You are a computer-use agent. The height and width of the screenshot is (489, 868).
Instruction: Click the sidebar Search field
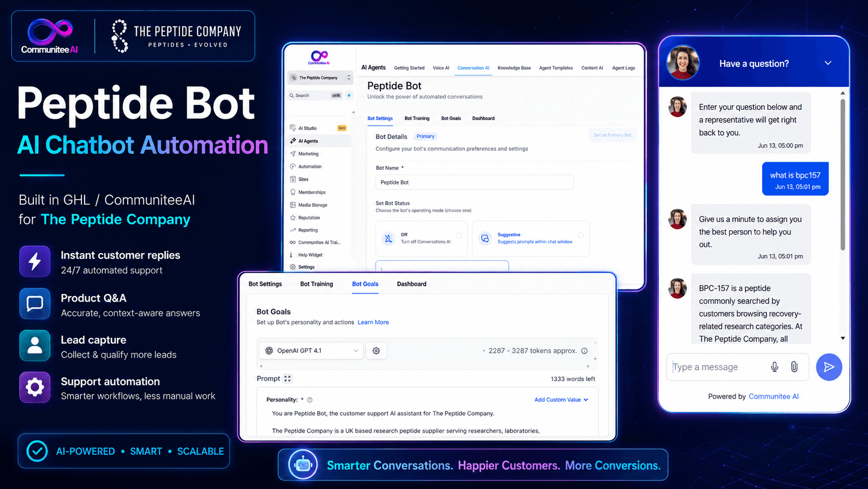point(315,96)
